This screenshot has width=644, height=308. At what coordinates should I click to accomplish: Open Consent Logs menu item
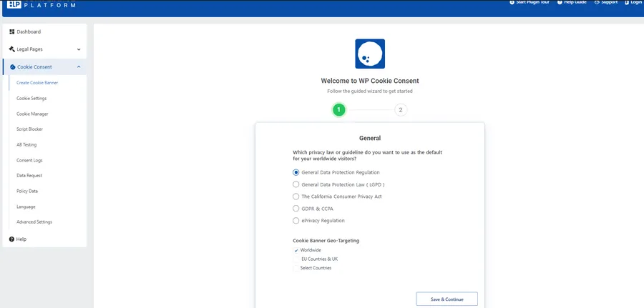pos(29,160)
